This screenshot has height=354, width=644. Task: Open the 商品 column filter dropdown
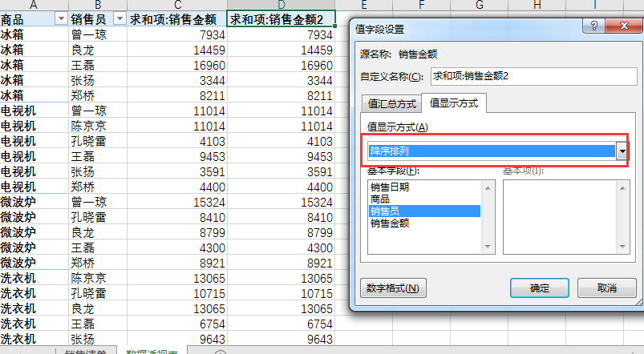tap(60, 19)
